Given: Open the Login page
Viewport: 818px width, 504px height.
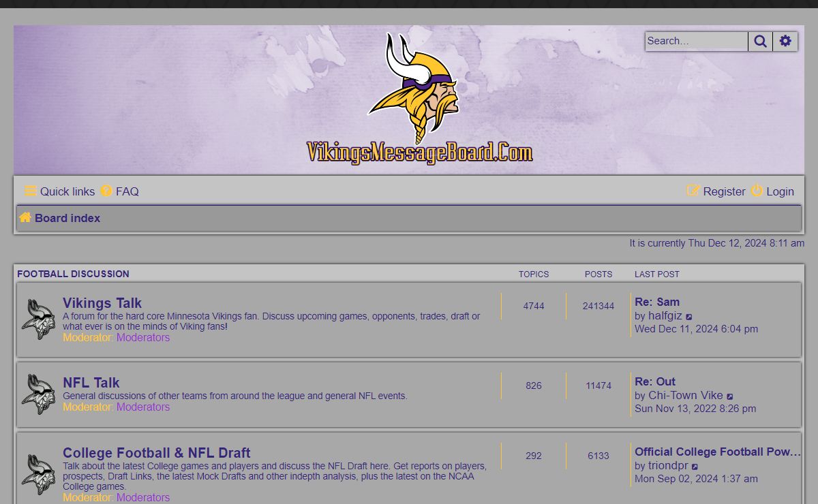Looking at the screenshot, I should tap(772, 191).
